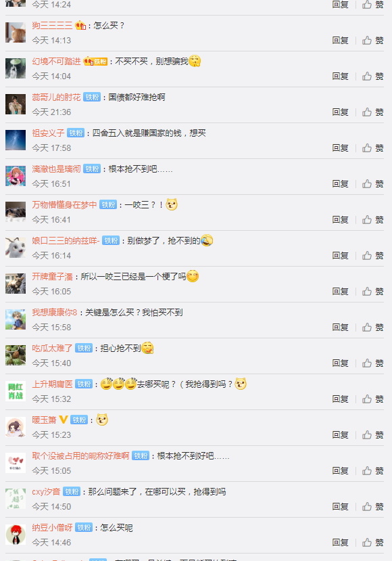Reply to 漓澈也是璃彻's comment
The width and height of the screenshot is (392, 561).
(x=340, y=183)
